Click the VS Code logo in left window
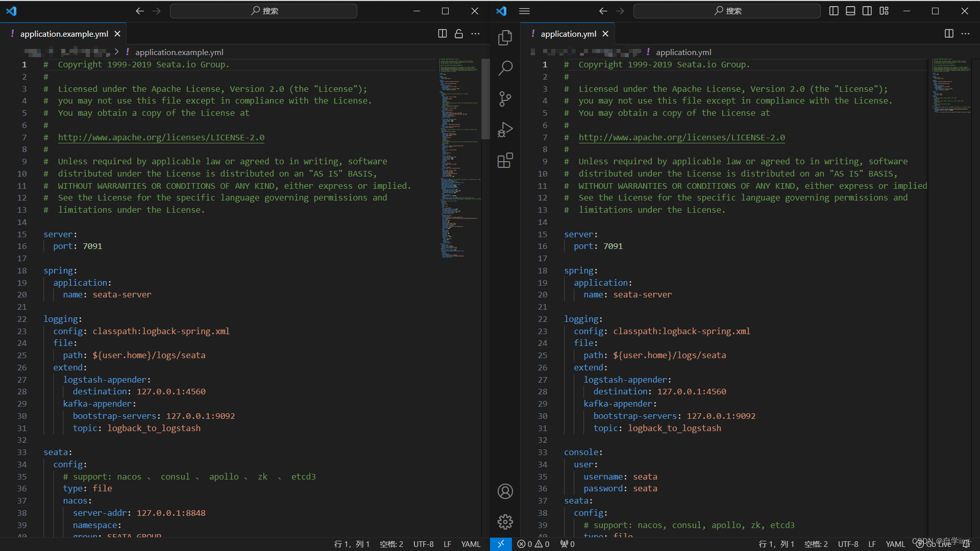Viewport: 980px width, 551px height. [x=11, y=11]
